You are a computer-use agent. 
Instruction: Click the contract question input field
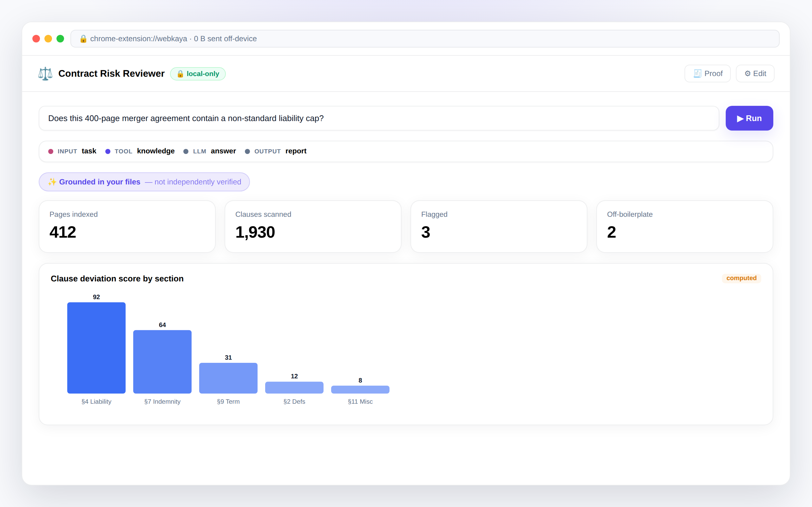(x=379, y=119)
